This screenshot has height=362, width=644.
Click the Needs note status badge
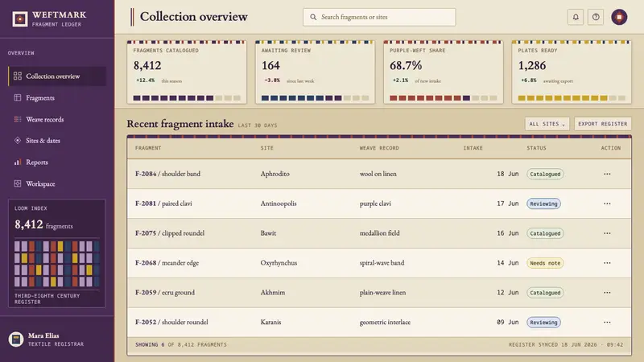(545, 263)
